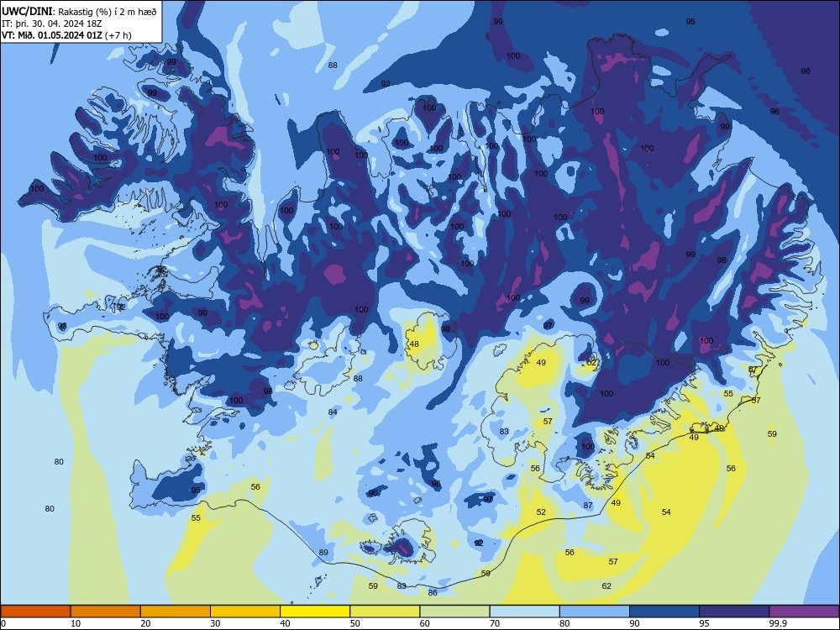Click the '89' humidity value on the map
Screen dimensions: 840x630
[x=323, y=553]
